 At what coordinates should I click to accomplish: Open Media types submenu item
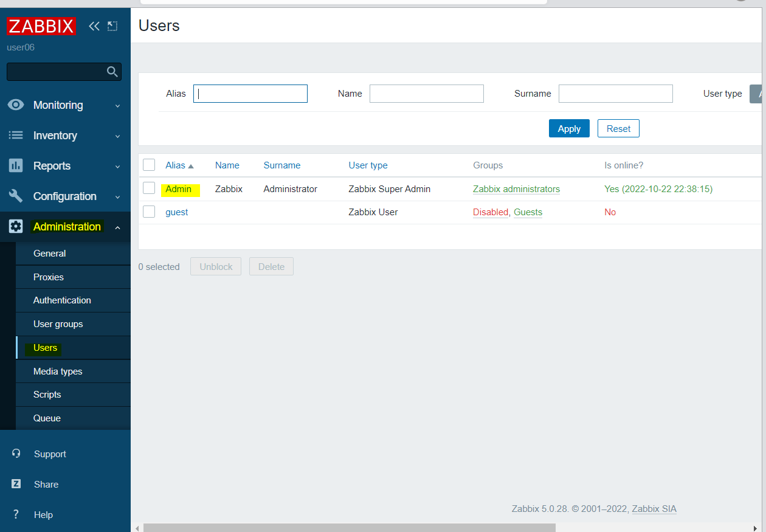[58, 371]
